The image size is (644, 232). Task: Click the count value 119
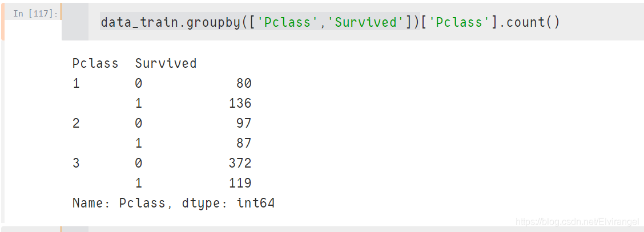click(240, 183)
